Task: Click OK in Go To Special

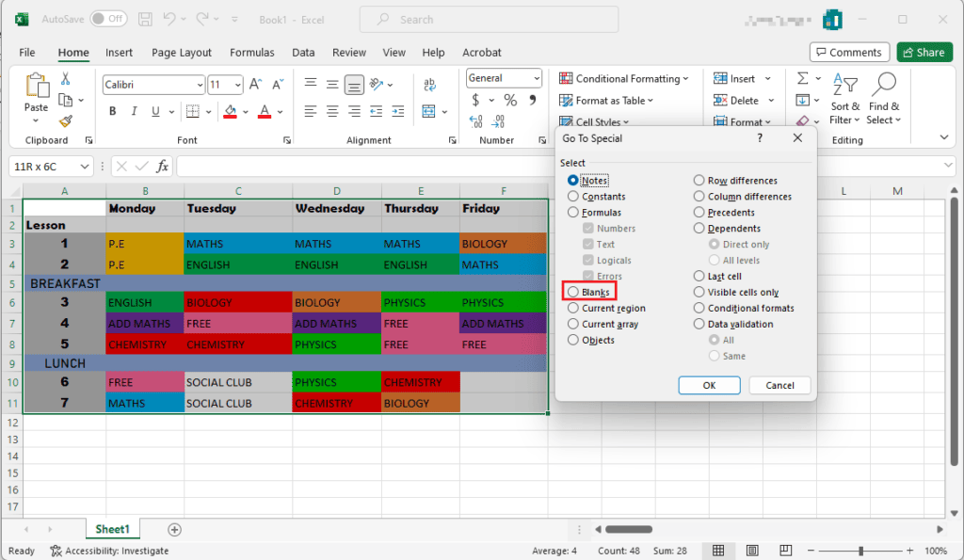Action: (709, 386)
